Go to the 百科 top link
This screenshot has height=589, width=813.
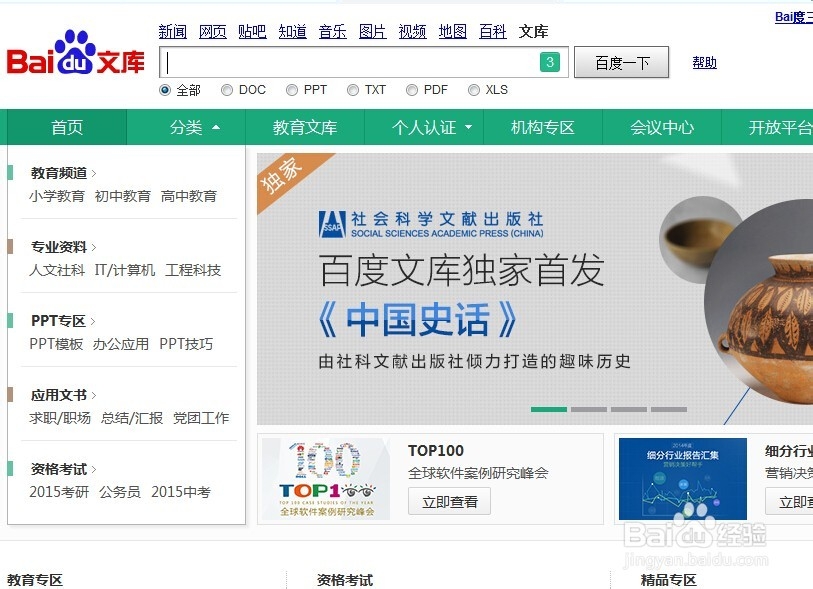pyautogui.click(x=493, y=32)
